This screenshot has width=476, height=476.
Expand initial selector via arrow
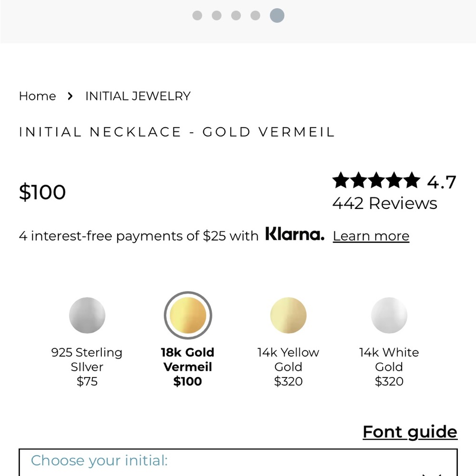[x=432, y=474]
